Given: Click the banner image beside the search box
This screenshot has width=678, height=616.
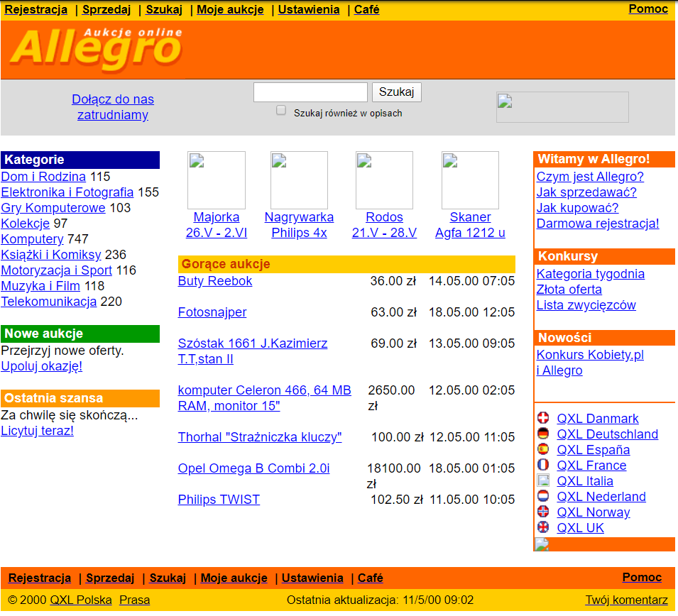Looking at the screenshot, I should point(562,107).
